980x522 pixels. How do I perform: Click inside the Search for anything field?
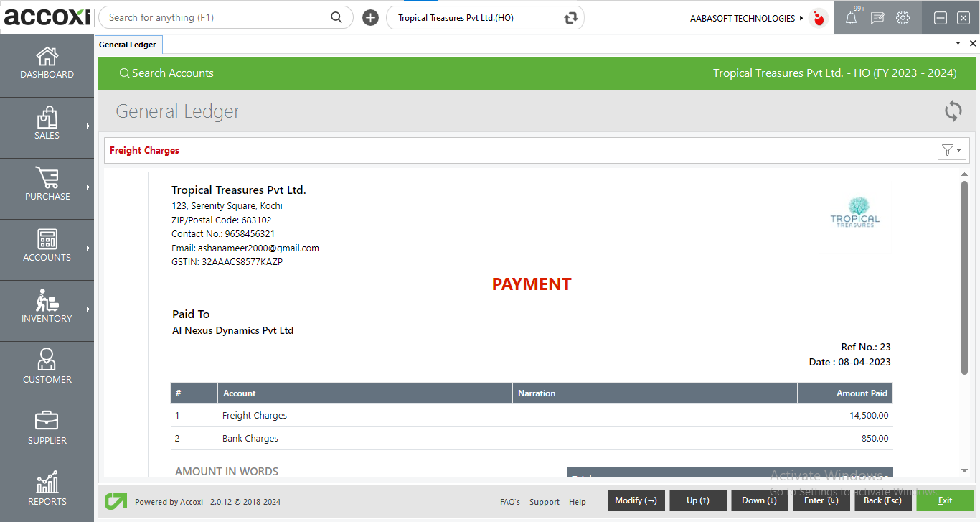click(x=215, y=17)
